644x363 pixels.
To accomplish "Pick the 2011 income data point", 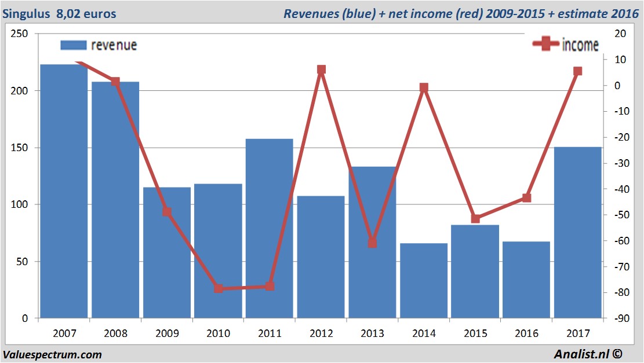I will pos(270,286).
